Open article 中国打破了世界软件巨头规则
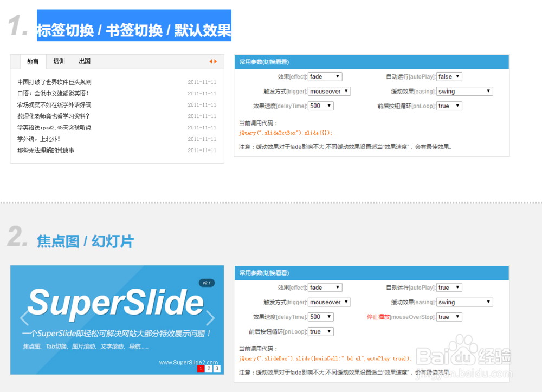 [54, 82]
